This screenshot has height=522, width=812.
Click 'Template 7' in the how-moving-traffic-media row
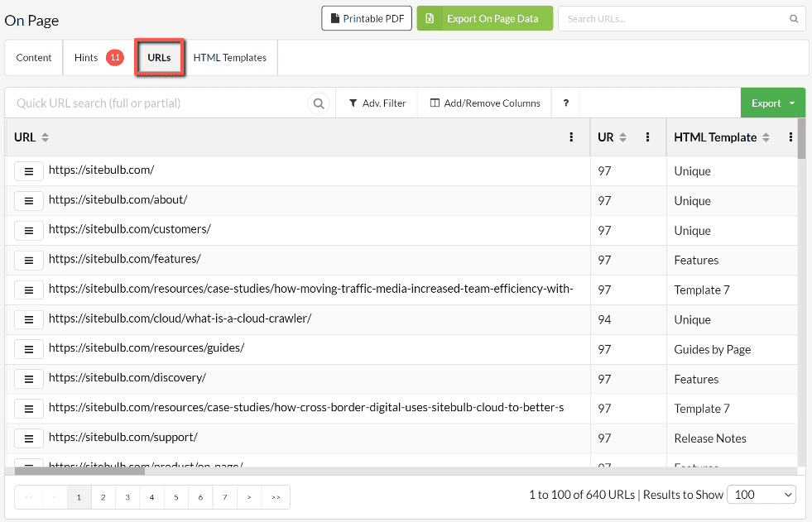[x=702, y=290]
